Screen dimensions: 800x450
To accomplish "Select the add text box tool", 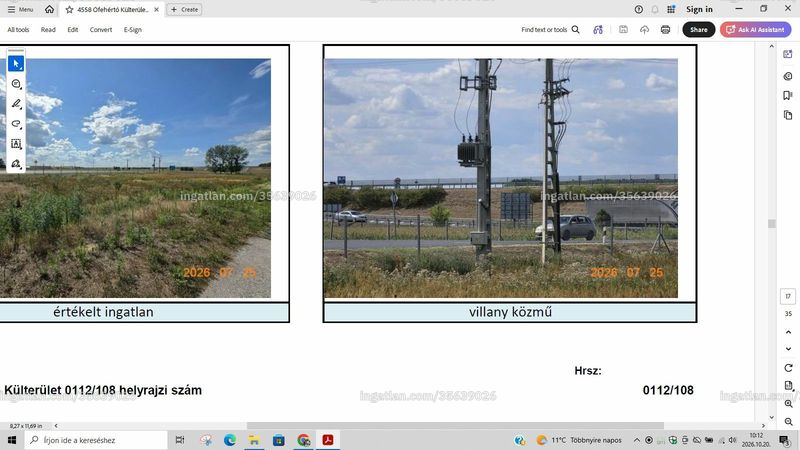I will pos(16,144).
